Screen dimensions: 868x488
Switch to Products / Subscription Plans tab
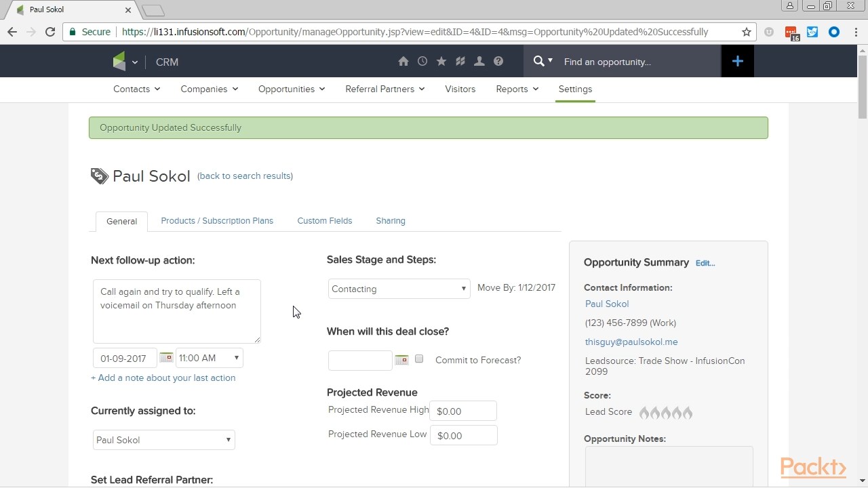pos(217,220)
